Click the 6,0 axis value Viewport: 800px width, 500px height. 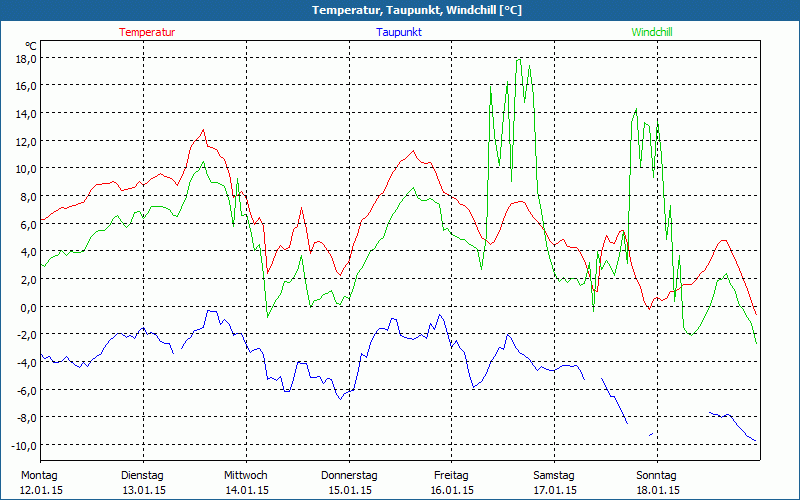pyautogui.click(x=28, y=224)
